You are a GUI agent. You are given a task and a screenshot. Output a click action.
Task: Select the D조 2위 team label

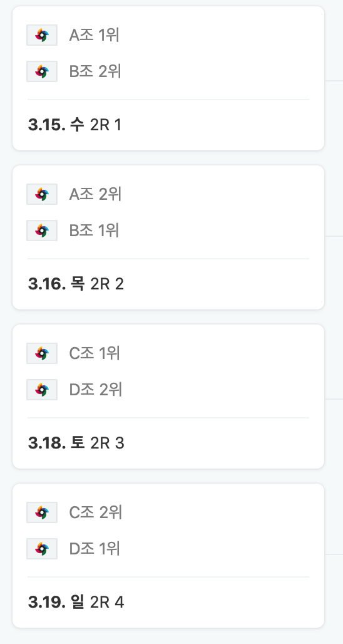[x=96, y=390]
